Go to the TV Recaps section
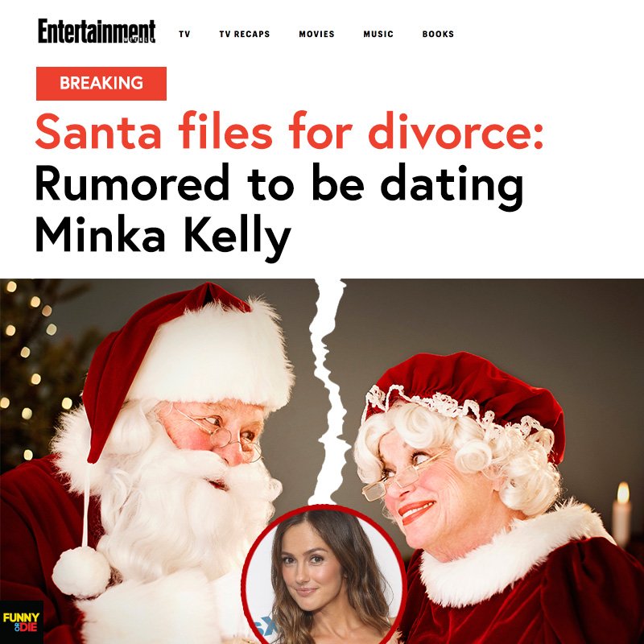 click(x=245, y=34)
